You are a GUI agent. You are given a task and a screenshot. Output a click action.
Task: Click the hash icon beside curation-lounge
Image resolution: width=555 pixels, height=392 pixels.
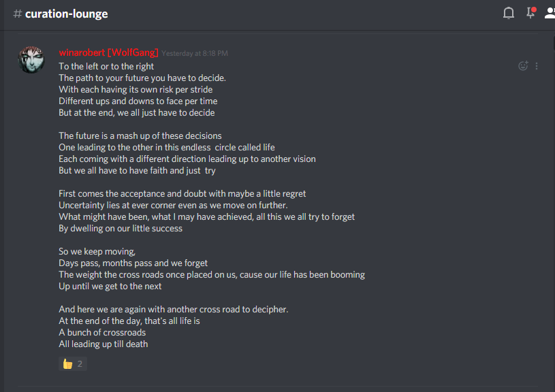[16, 13]
